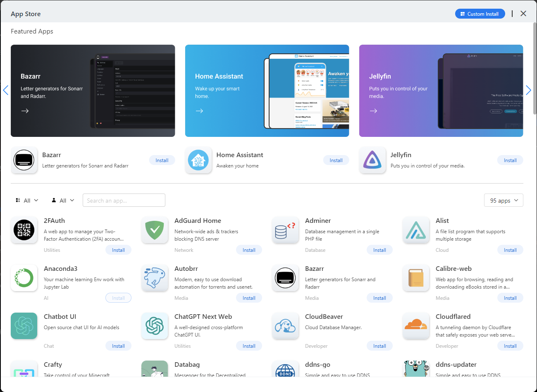The height and width of the screenshot is (392, 537).
Task: Open the Calibre-web book icon
Action: click(416, 278)
